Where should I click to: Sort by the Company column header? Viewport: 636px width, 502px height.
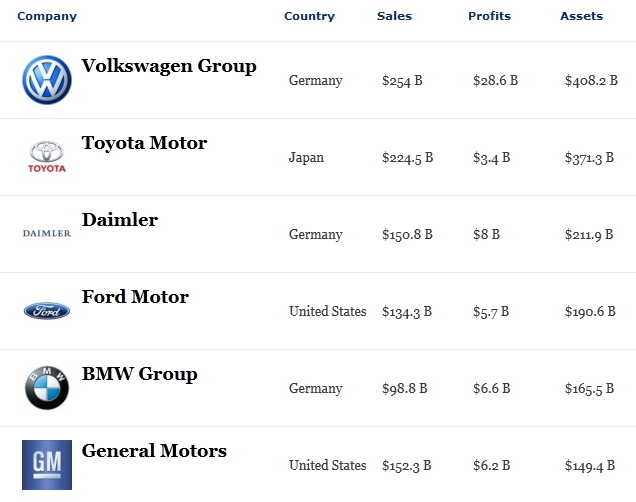[x=47, y=16]
